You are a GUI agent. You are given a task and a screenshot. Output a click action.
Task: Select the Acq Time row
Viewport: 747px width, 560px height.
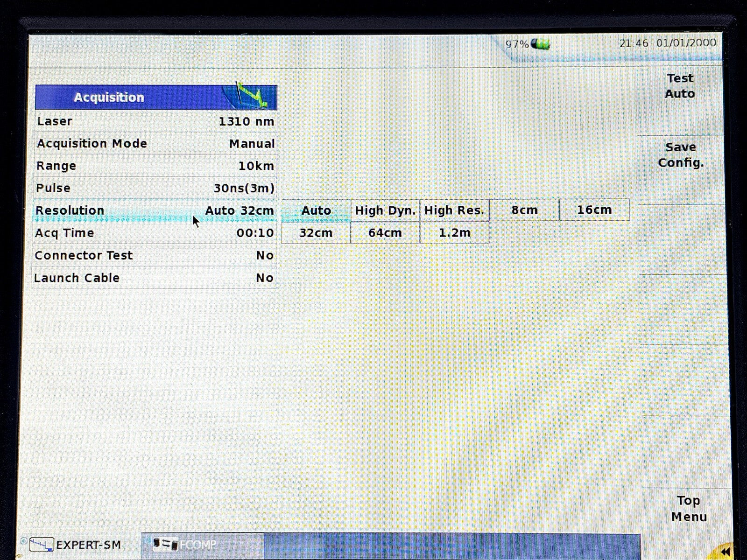coord(155,233)
